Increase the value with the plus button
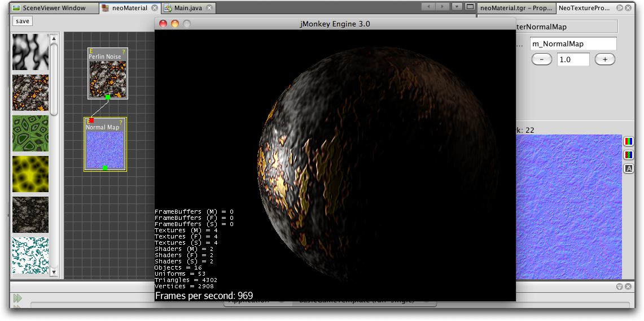Viewport: 644px width, 321px height. pos(604,59)
